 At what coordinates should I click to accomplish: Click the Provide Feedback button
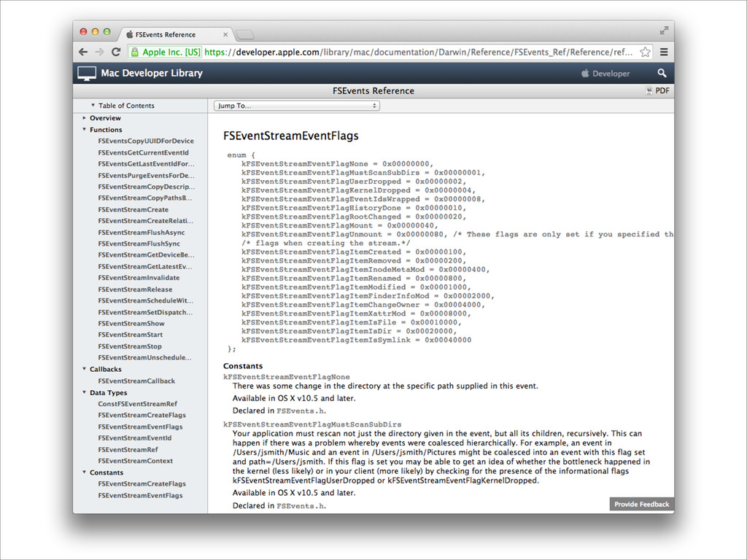(642, 504)
